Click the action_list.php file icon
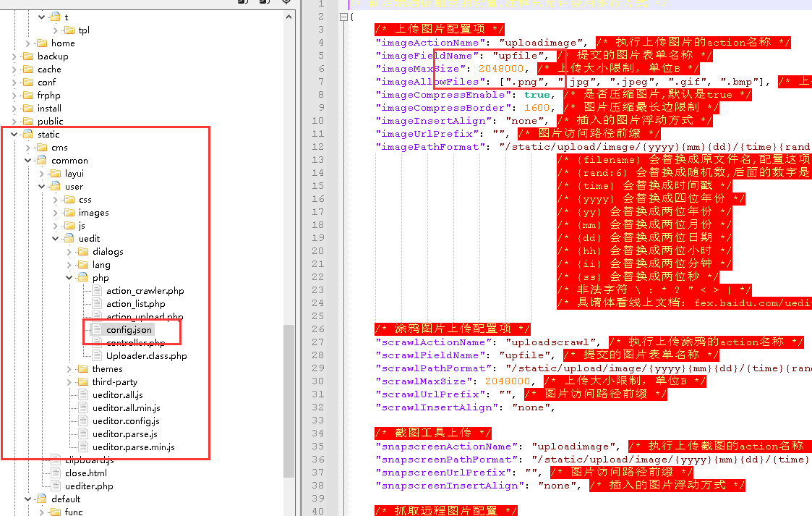Image resolution: width=812 pixels, height=516 pixels. pyautogui.click(x=97, y=303)
